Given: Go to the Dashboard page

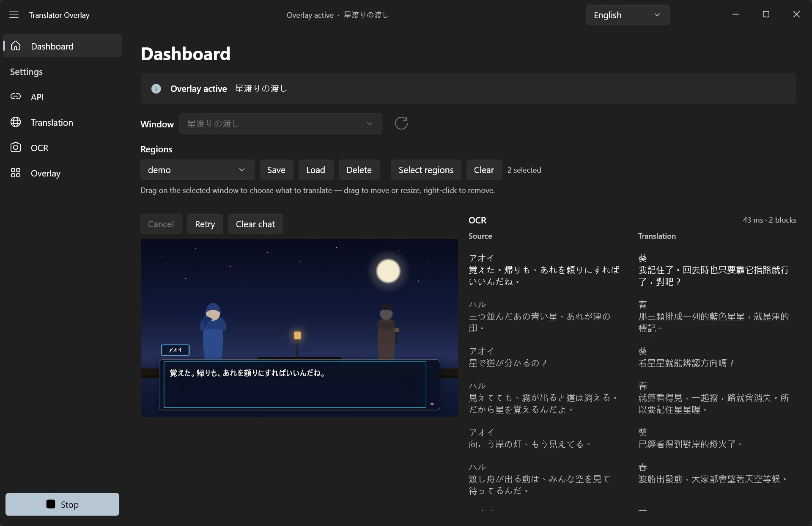Looking at the screenshot, I should click(x=63, y=46).
